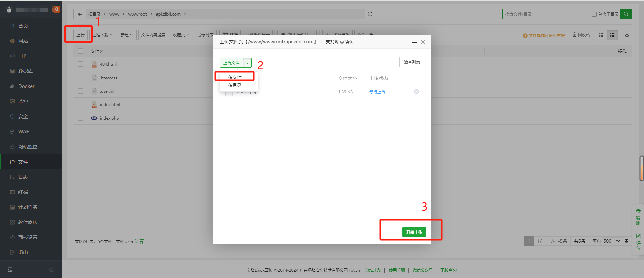644x278 pixels.
Task: Click the 文件内容搜索 button
Action: [x=153, y=35]
